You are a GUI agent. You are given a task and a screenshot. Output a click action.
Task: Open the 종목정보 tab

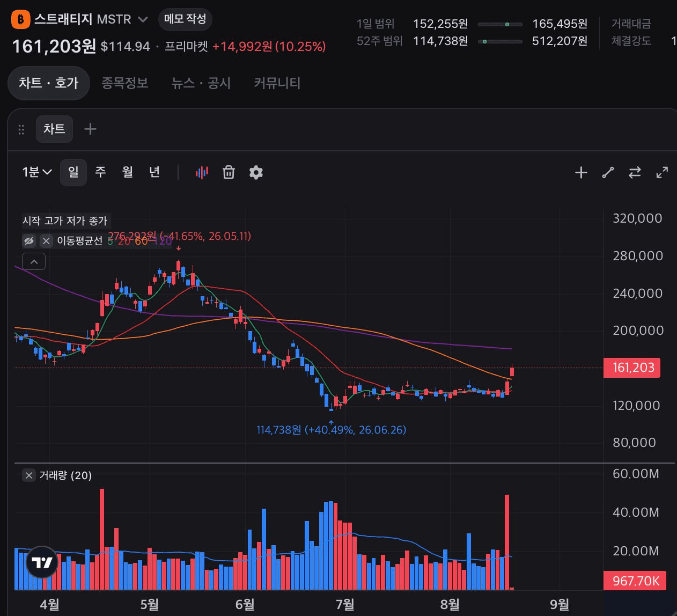(125, 83)
